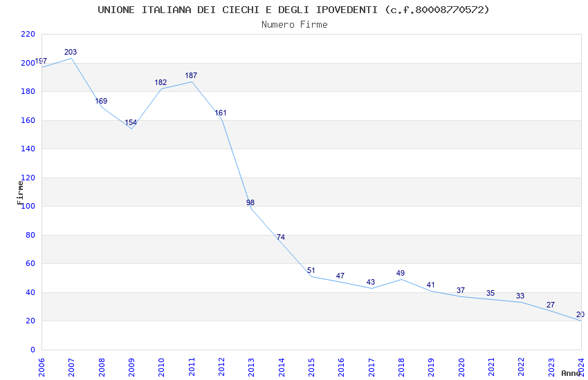The image size is (588, 380).
Task: Click the data label 41 for 2019
Action: tap(430, 285)
